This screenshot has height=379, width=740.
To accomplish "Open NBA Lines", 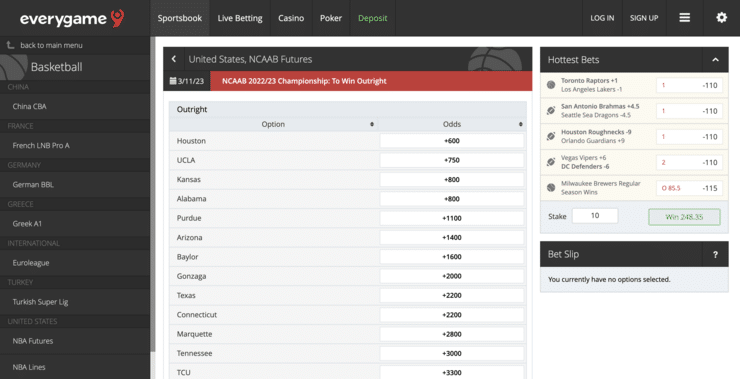I will [x=75, y=367].
